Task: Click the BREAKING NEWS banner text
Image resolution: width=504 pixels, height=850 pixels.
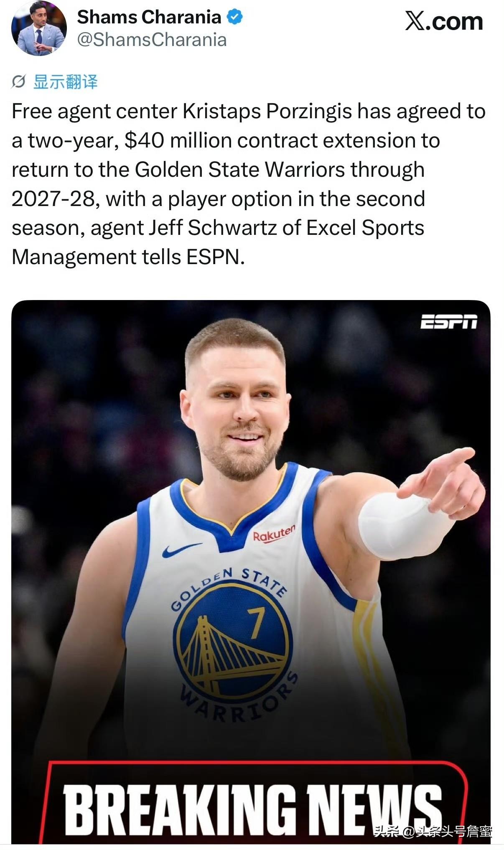Action: [252, 809]
